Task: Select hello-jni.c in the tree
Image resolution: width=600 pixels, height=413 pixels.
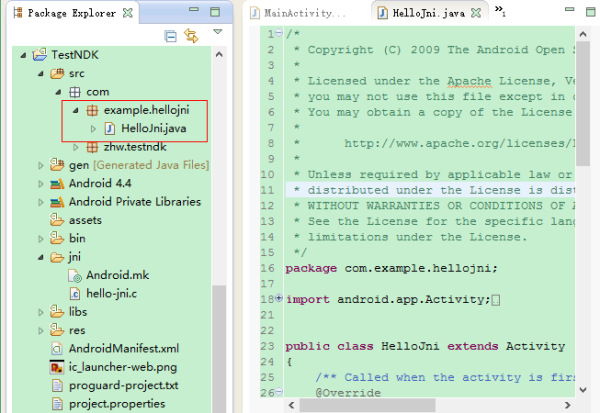Action: coord(112,294)
